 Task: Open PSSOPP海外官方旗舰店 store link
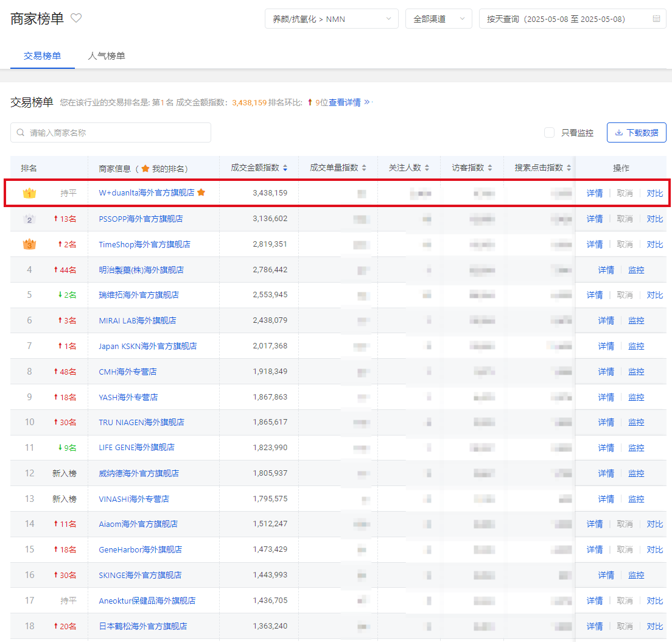click(x=141, y=219)
